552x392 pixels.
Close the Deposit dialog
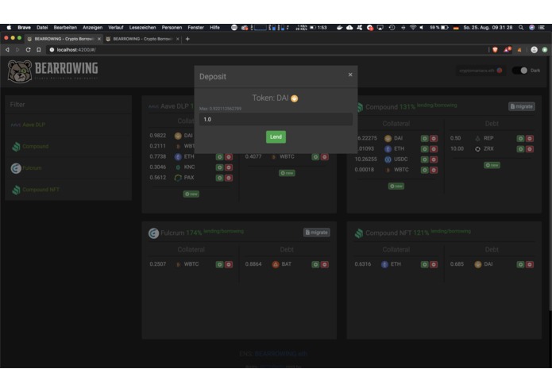tap(350, 75)
